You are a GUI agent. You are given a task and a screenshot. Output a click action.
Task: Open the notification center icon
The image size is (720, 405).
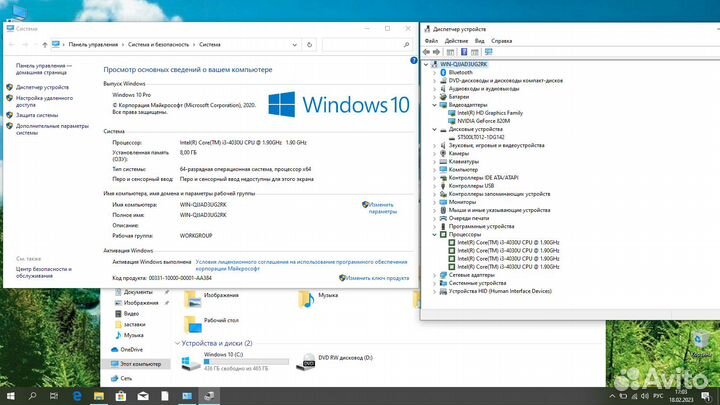tap(706, 396)
